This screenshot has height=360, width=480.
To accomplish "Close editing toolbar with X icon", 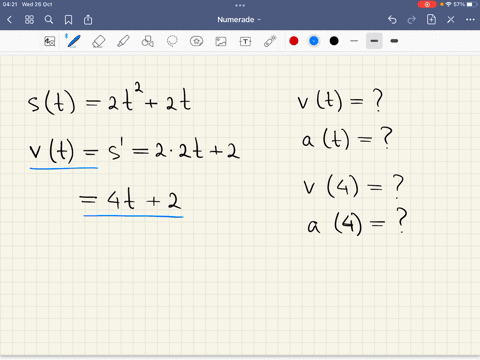I will click(451, 20).
